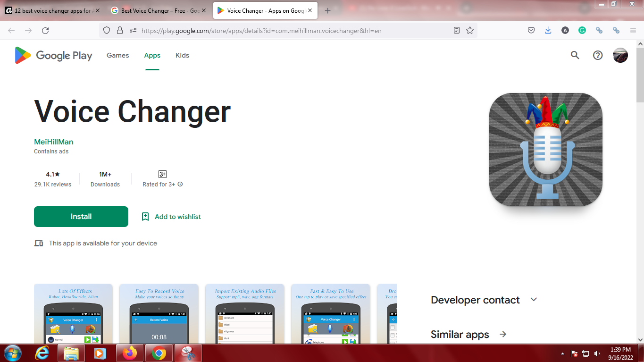Show hidden system tray icons
The image size is (644, 362).
pyautogui.click(x=562, y=354)
